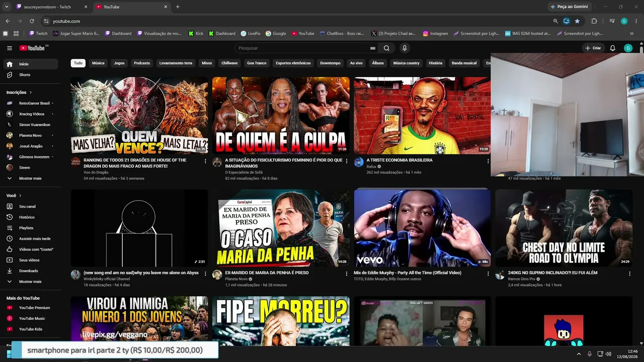This screenshot has height=362, width=644.
Task: Click the Chrome address bar showing youtube.com
Action: coord(297,21)
